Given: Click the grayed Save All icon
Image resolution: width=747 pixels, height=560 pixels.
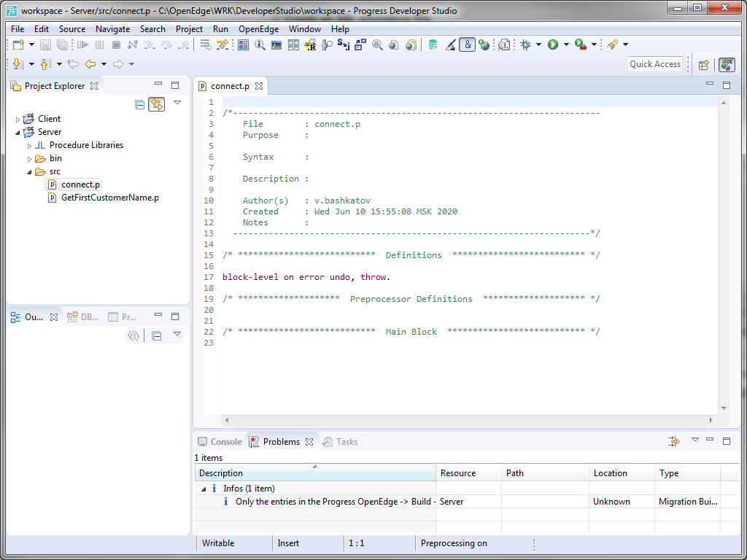Looking at the screenshot, I should point(62,44).
